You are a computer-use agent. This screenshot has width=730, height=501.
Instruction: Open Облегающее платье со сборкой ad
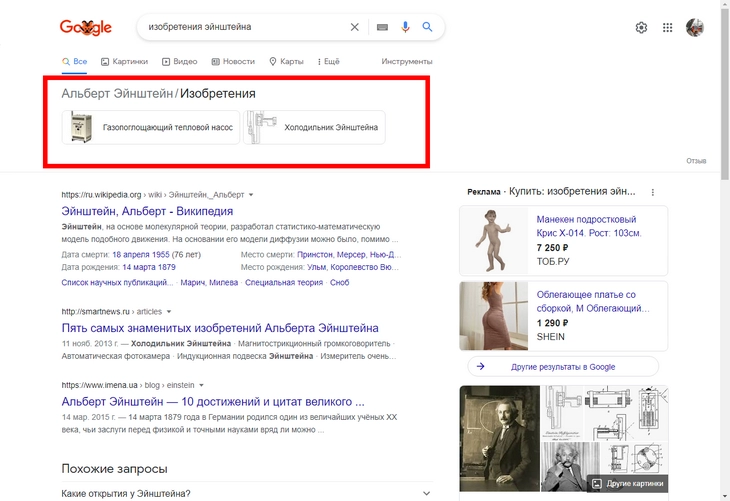tap(593, 301)
